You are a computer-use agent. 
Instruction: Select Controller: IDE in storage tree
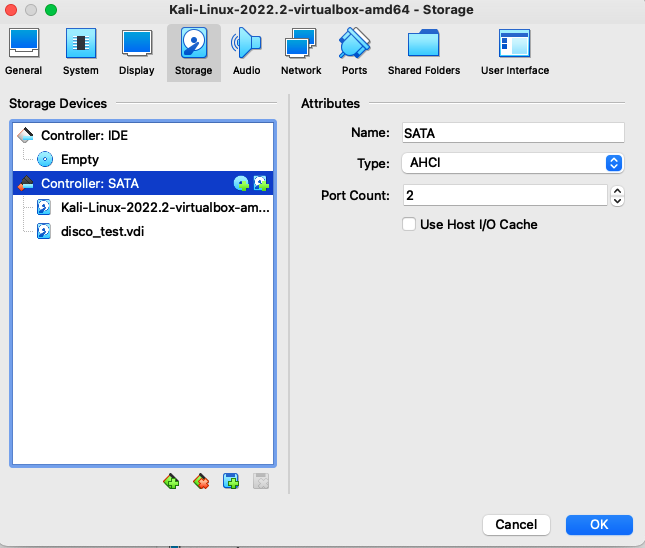[143, 135]
